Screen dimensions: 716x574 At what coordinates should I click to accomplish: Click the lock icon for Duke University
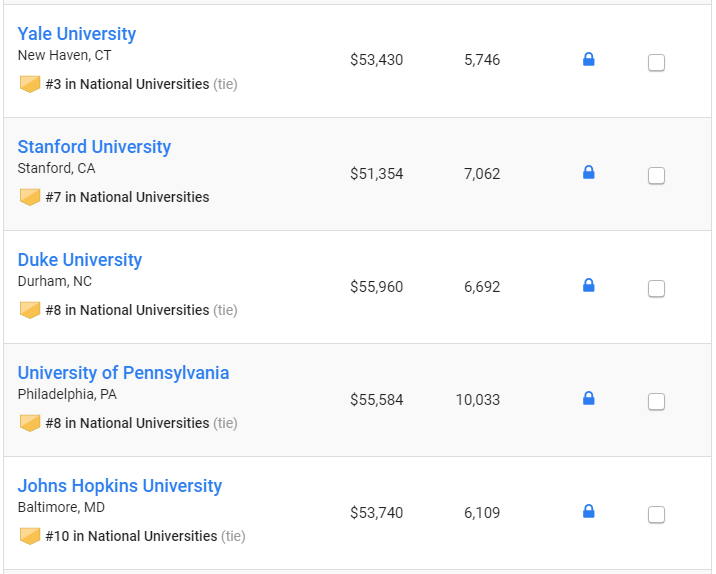[x=589, y=285]
